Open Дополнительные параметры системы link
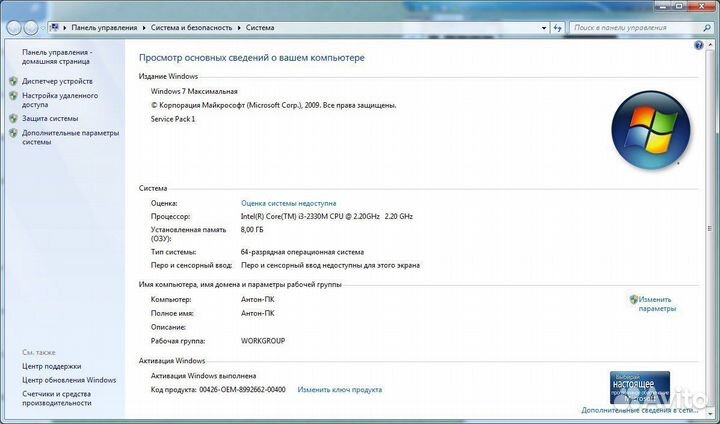The height and width of the screenshot is (424, 720). (x=71, y=137)
